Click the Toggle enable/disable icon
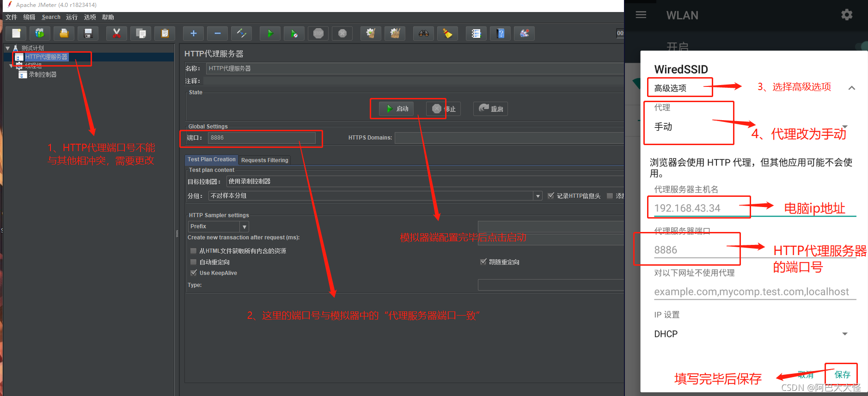This screenshot has height=396, width=868. click(242, 33)
